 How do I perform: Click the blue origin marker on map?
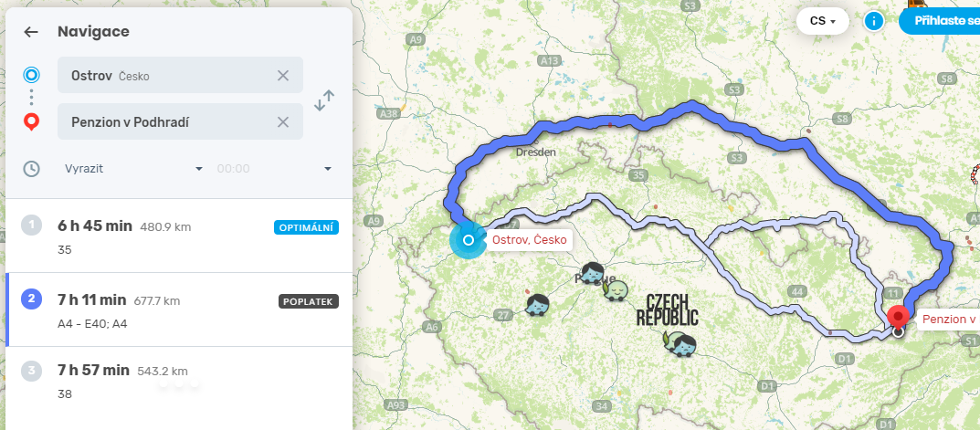pos(469,240)
